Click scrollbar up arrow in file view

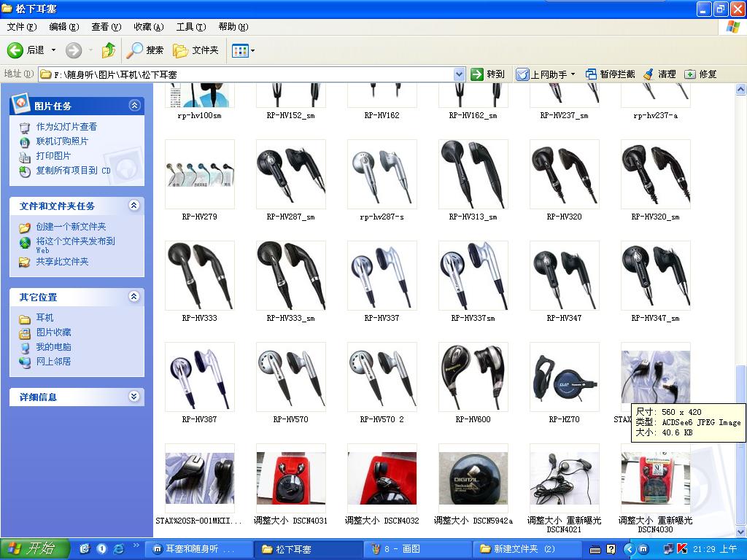pyautogui.click(x=741, y=89)
